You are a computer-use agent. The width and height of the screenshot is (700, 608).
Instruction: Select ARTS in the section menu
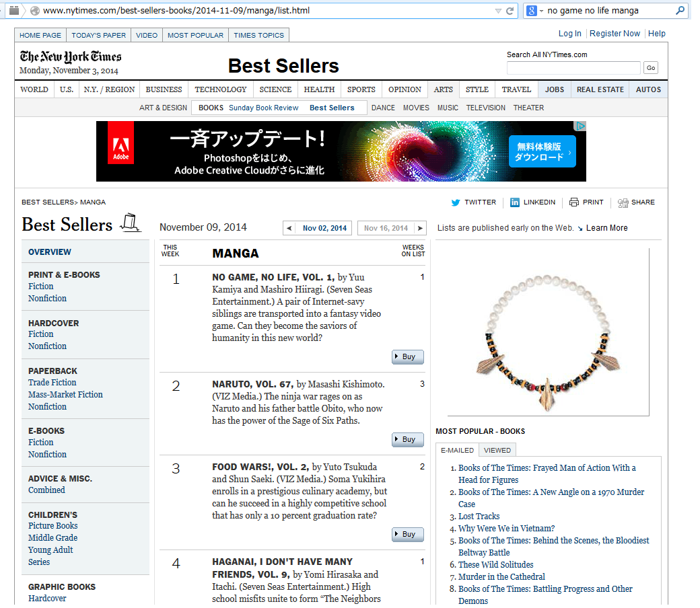444,89
